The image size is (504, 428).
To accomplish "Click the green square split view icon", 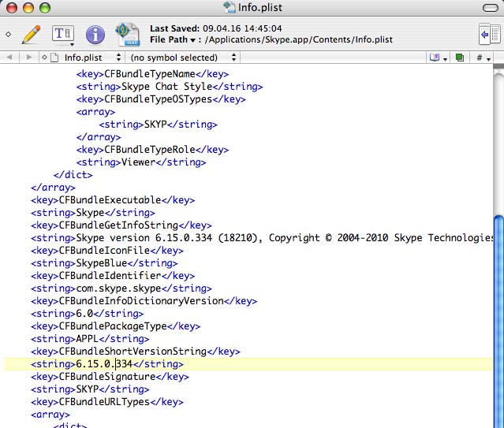I will [460, 58].
